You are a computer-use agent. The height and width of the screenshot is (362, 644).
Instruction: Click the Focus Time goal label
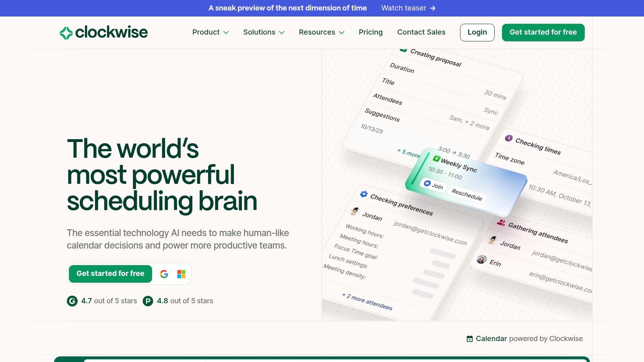click(356, 252)
